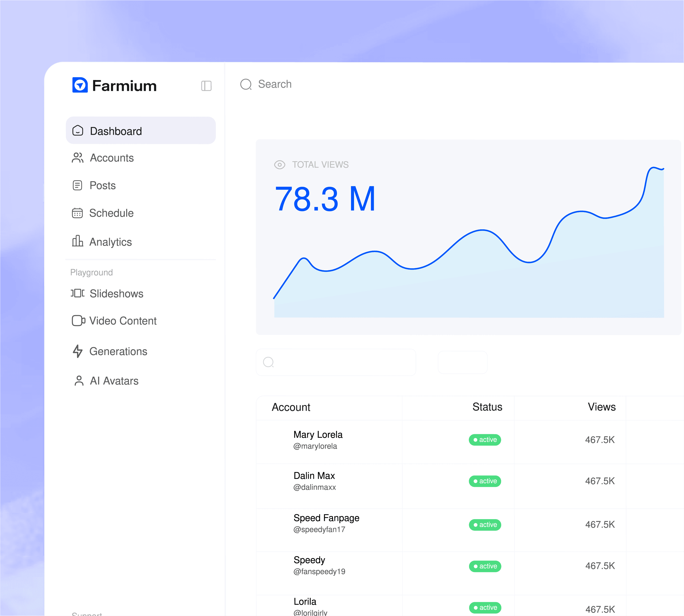Select the Analytics bar chart icon
The image size is (684, 616).
click(77, 241)
